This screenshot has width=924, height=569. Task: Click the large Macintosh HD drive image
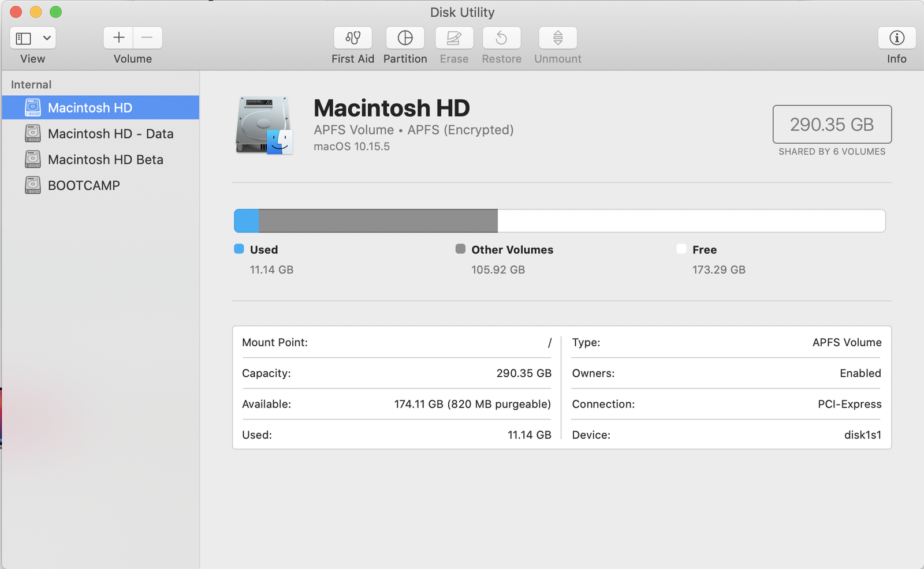[264, 125]
